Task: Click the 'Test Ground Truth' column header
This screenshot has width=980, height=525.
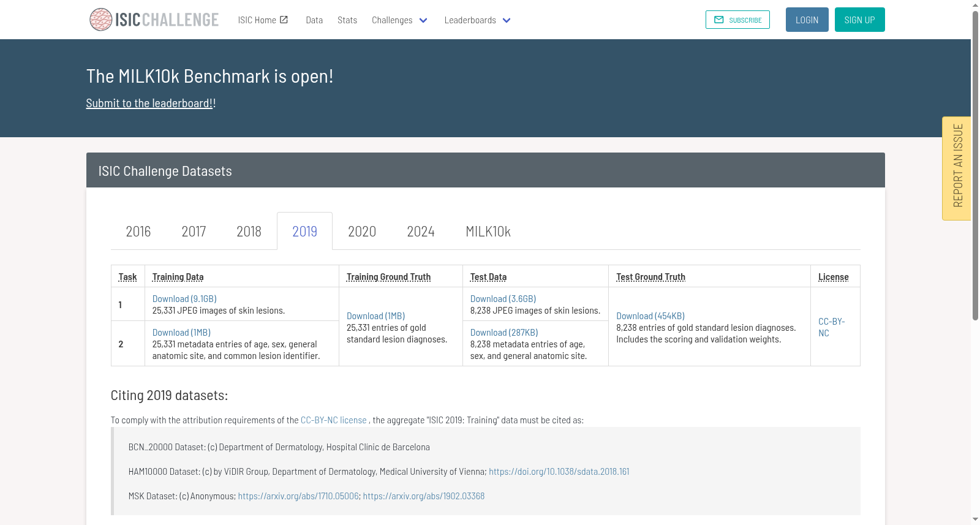Action: [650, 277]
